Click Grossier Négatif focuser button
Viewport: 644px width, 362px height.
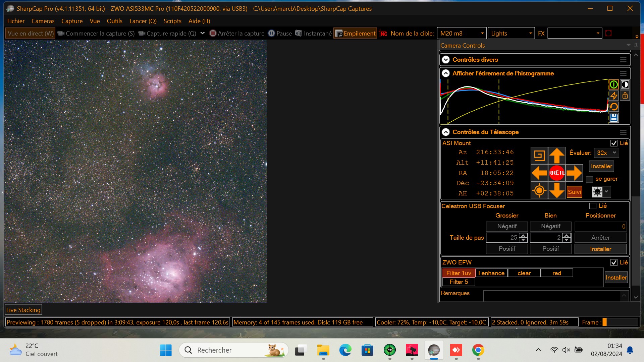point(507,226)
